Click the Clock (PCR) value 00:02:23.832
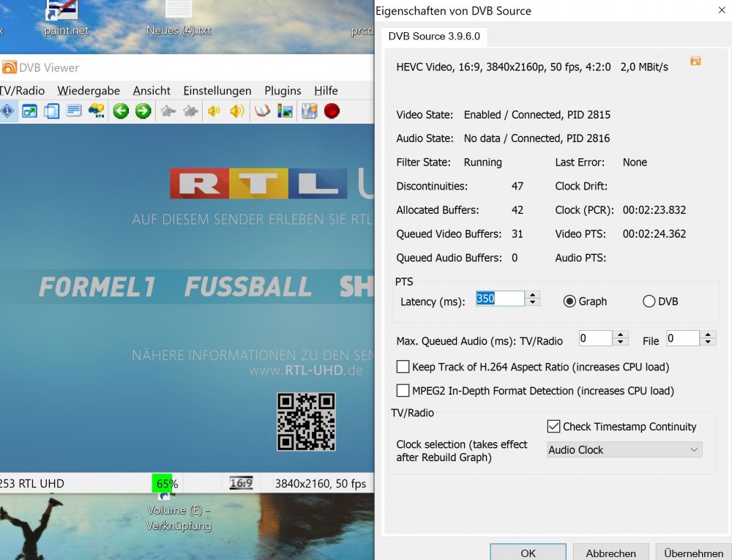732x560 pixels. click(x=654, y=210)
